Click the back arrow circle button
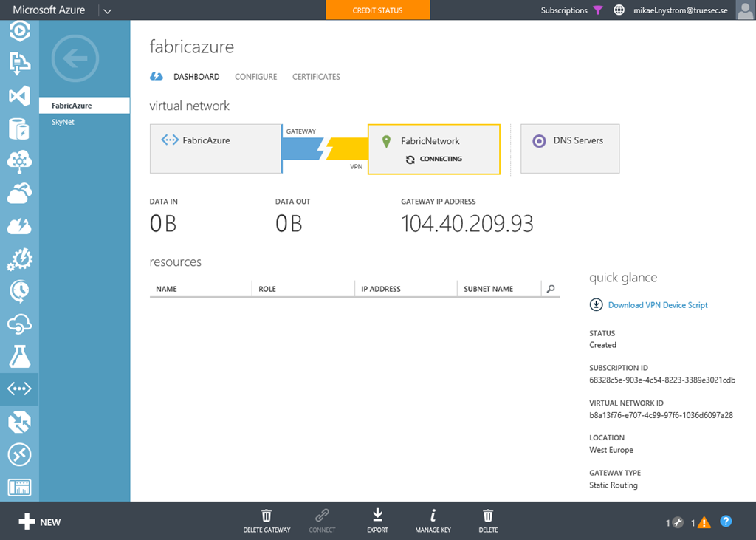The image size is (756, 540). pyautogui.click(x=75, y=59)
